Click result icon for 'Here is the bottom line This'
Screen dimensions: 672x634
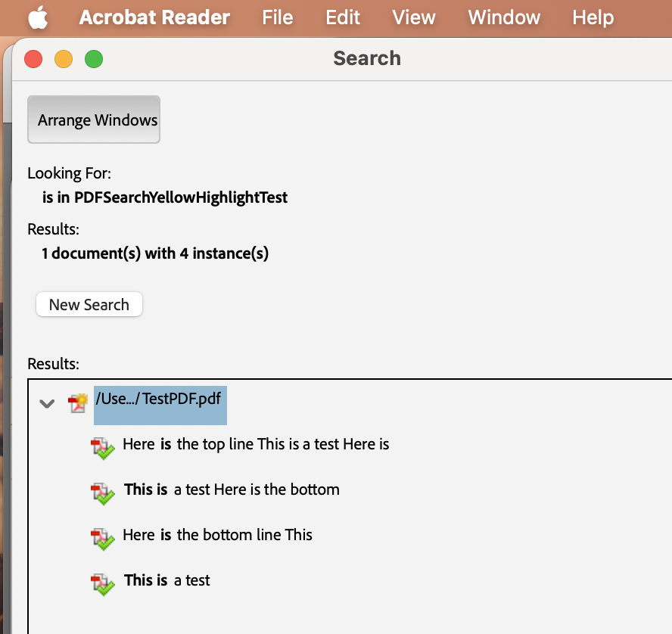[x=102, y=539]
